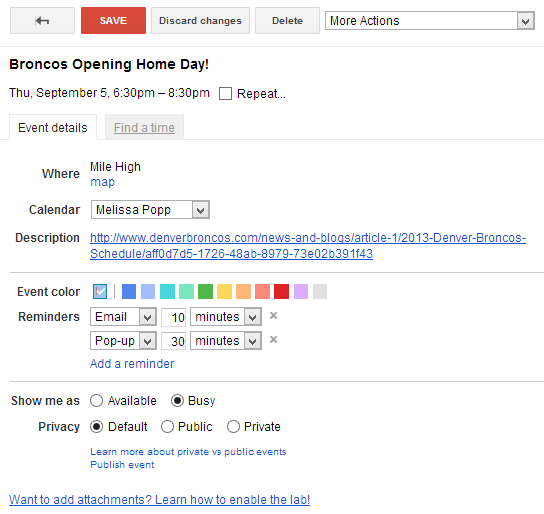Image resolution: width=544 pixels, height=514 pixels.
Task: Select the dark green event color
Action: point(205,291)
